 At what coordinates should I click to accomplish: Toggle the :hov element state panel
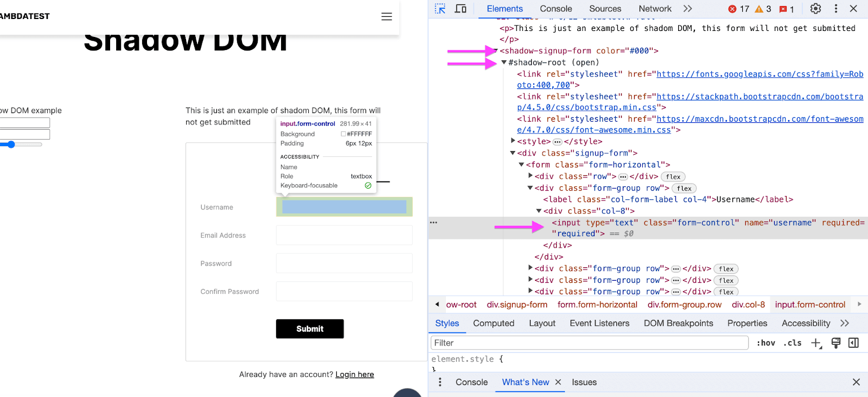tap(765, 343)
